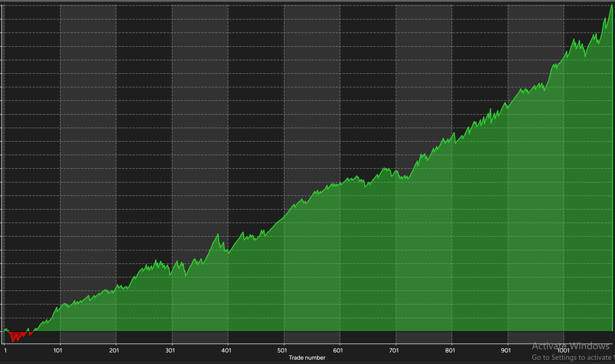Click the '801' trade number axis label
The height and width of the screenshot is (364, 615).
(450, 350)
